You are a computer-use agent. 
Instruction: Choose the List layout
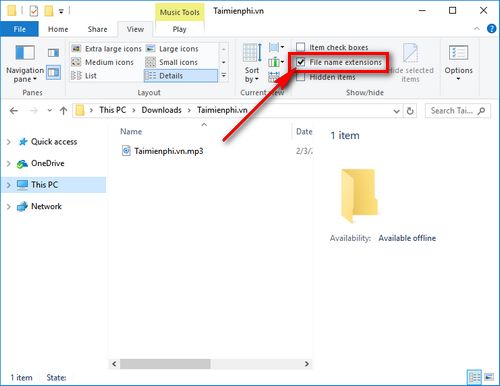coord(84,76)
